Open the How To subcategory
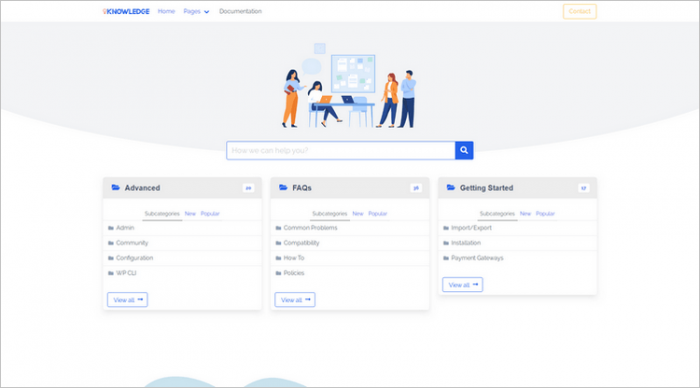Screen dimensions: 700x388 [x=294, y=258]
